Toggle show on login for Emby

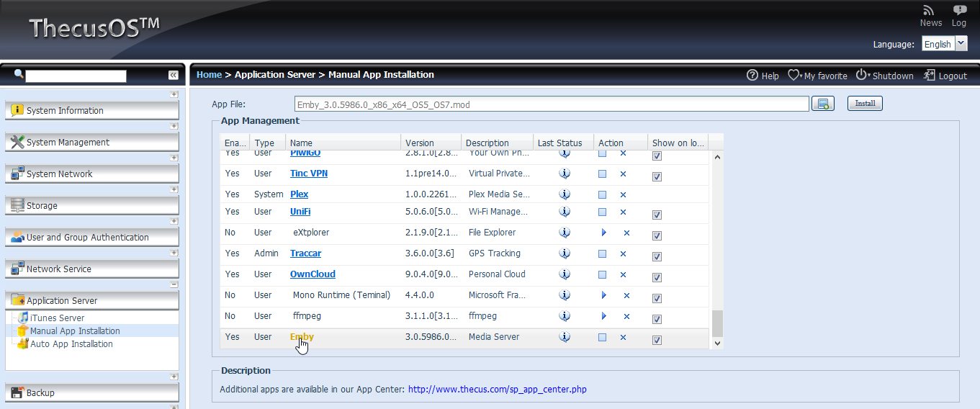[657, 340]
